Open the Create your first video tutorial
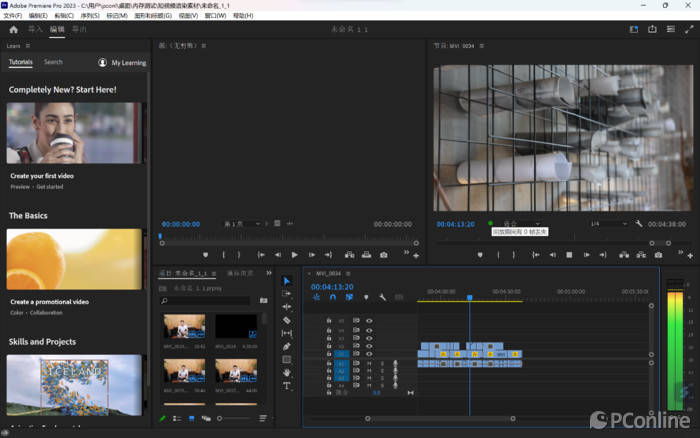Viewport: 700px width, 438px height. 74,132
